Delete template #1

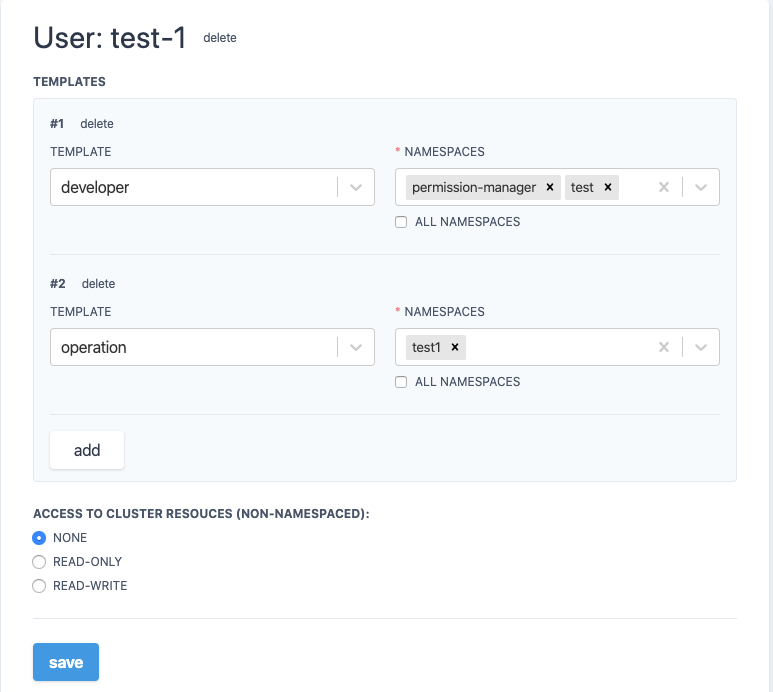(97, 124)
